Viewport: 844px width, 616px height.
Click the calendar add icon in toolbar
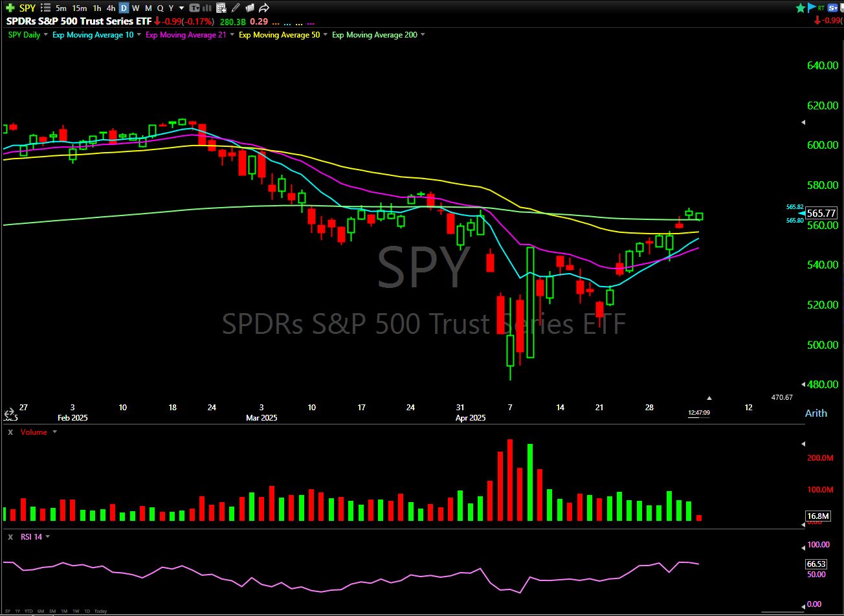click(221, 8)
